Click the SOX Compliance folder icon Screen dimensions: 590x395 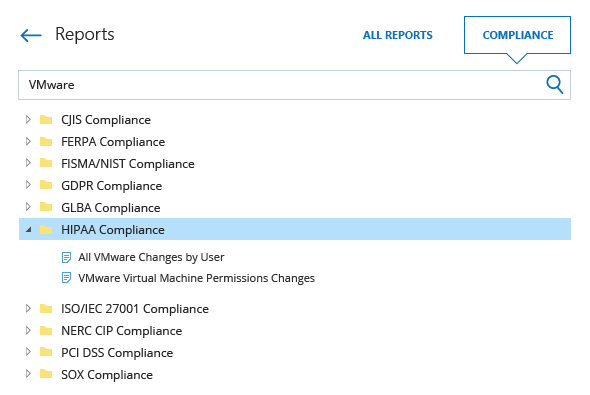pyautogui.click(x=46, y=374)
